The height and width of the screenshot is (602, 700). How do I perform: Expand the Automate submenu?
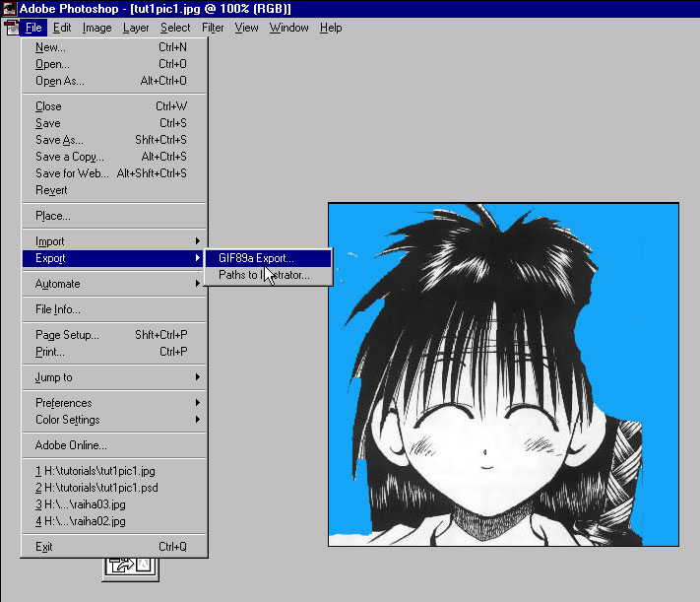tap(115, 284)
